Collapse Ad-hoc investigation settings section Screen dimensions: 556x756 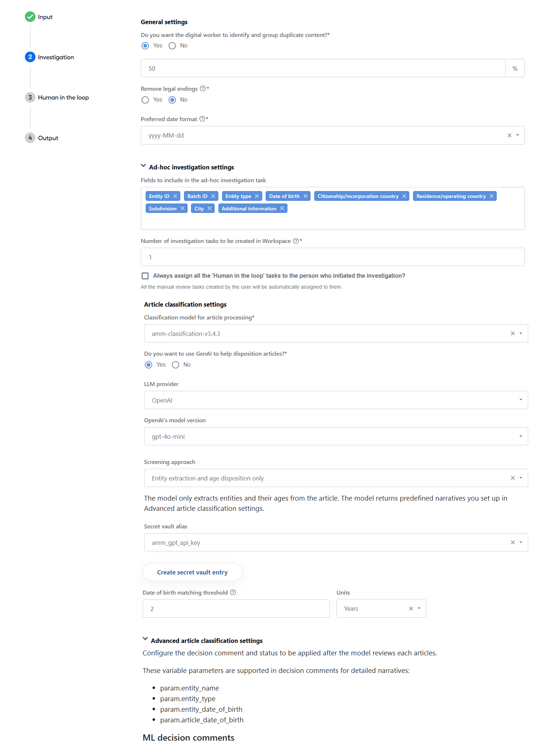point(143,166)
